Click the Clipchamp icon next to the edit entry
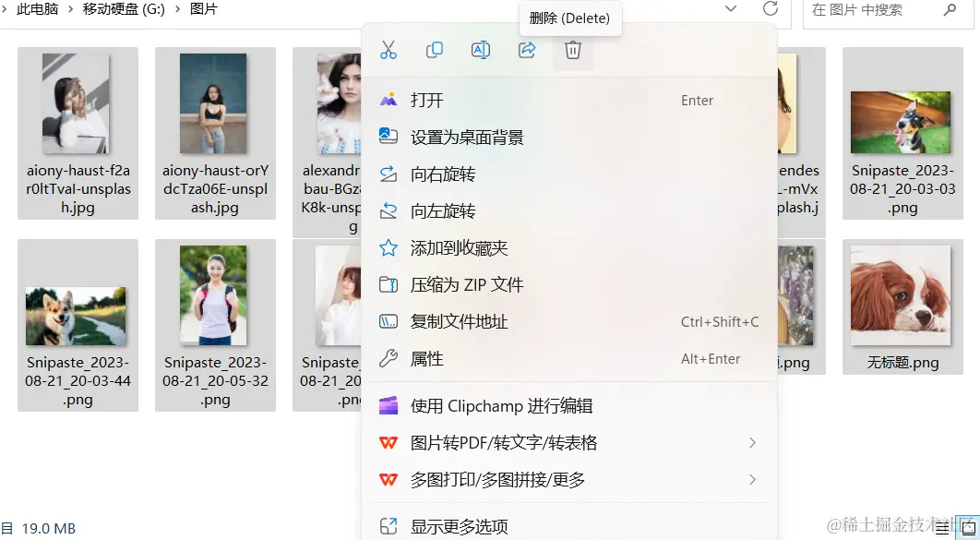Viewport: 980px width, 540px height. pyautogui.click(x=387, y=405)
